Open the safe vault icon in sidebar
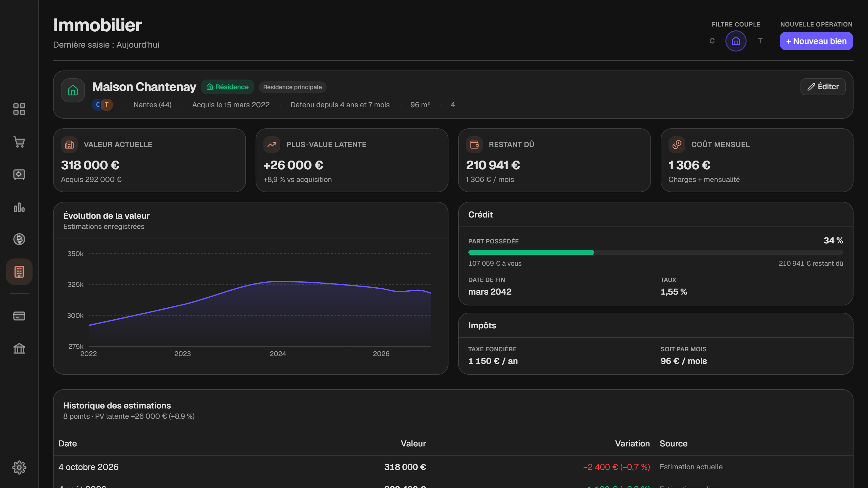The image size is (868, 488). [19, 174]
